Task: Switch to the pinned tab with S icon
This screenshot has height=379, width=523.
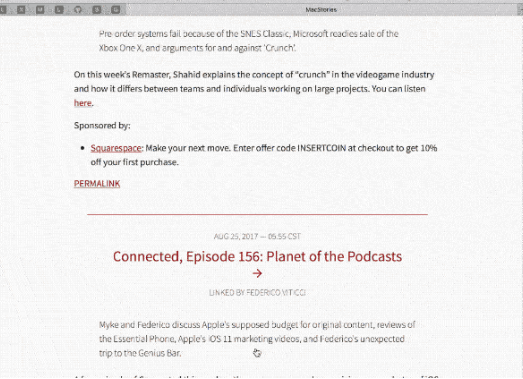Action: 97,10
